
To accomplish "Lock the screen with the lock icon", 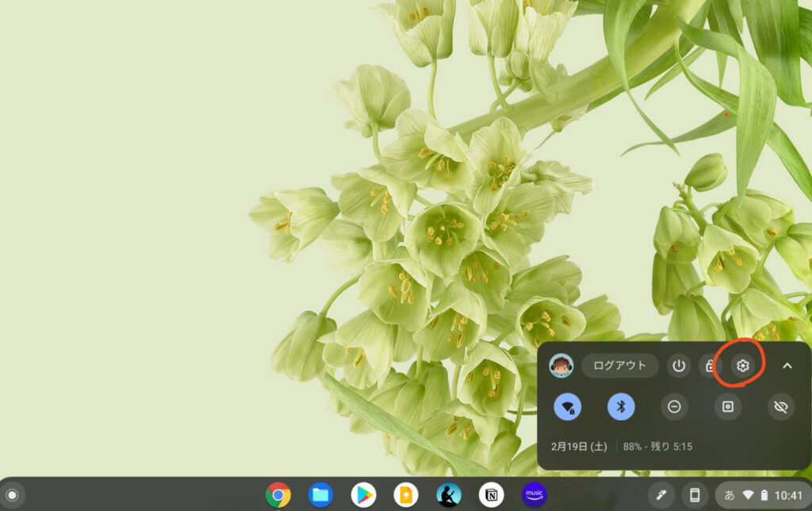I will [710, 366].
